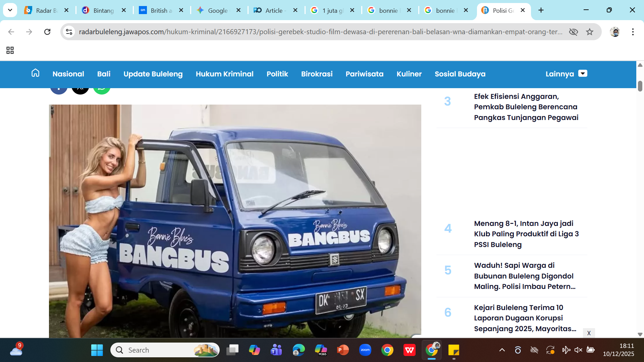Bookmark this page with the star
This screenshot has height=362, width=644.
(x=590, y=32)
